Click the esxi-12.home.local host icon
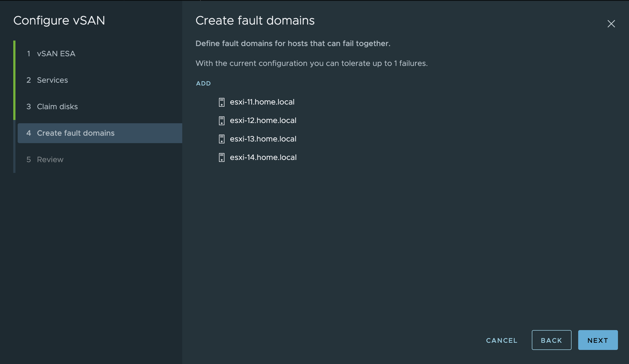The width and height of the screenshot is (629, 364). point(221,121)
